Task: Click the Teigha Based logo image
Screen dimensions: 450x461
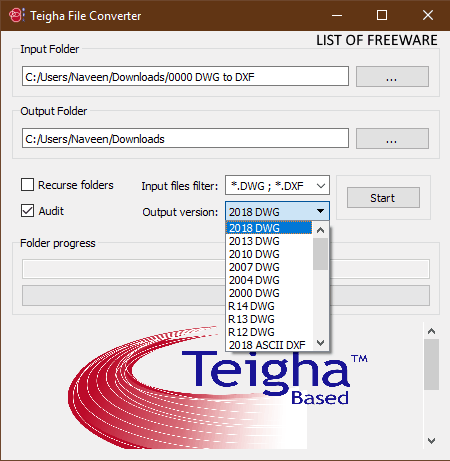Action: pyautogui.click(x=218, y=387)
